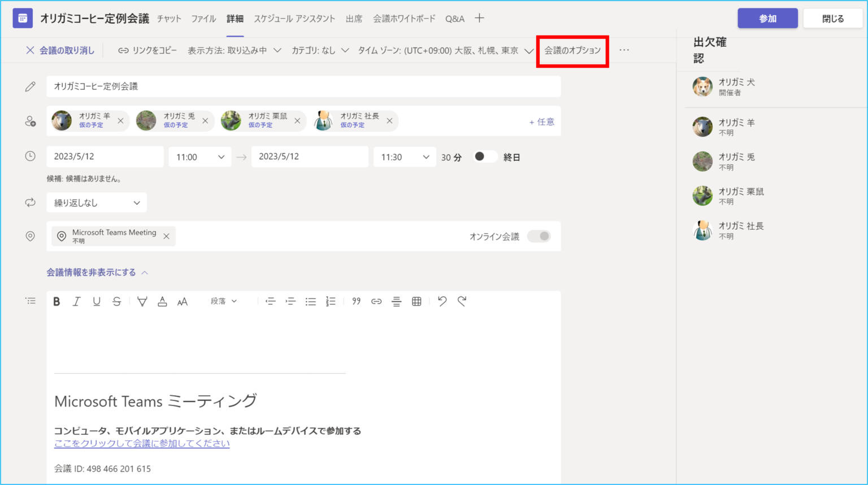Insert a quote block
The height and width of the screenshot is (485, 868).
(x=356, y=302)
